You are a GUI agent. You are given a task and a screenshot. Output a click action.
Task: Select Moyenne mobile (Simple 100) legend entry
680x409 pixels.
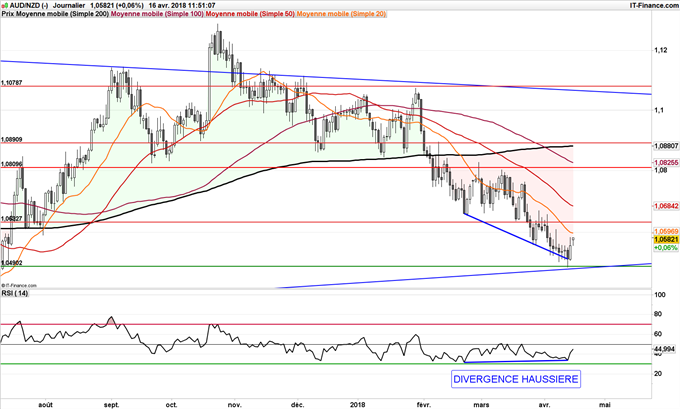(158, 14)
